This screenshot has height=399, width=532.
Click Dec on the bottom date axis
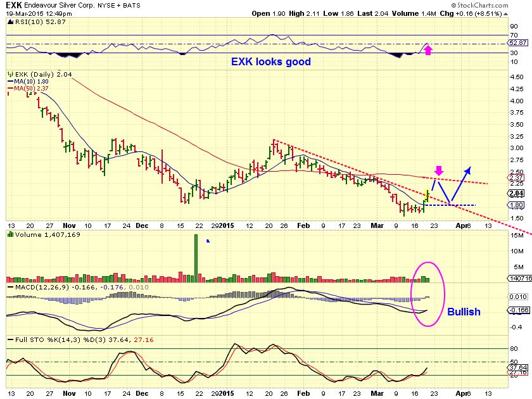point(142,393)
